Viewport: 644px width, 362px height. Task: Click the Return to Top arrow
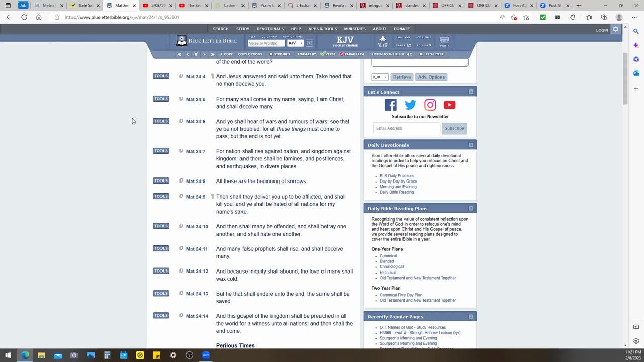tap(383, 41)
